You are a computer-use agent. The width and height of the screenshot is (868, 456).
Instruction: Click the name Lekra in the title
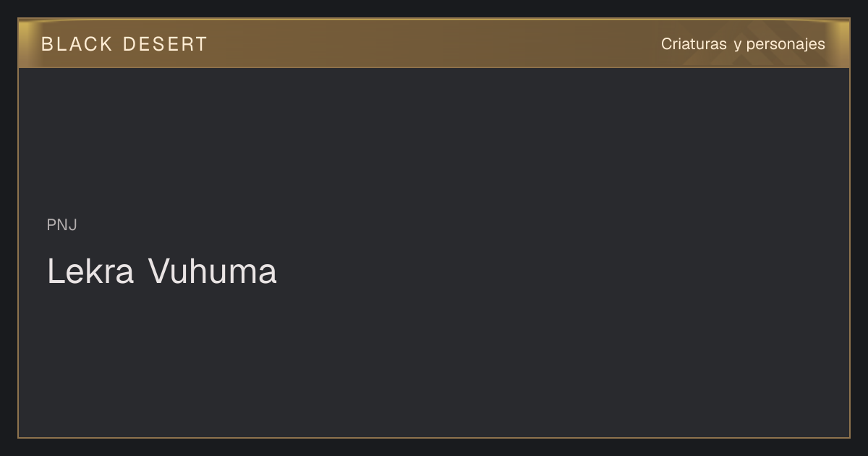(90, 271)
